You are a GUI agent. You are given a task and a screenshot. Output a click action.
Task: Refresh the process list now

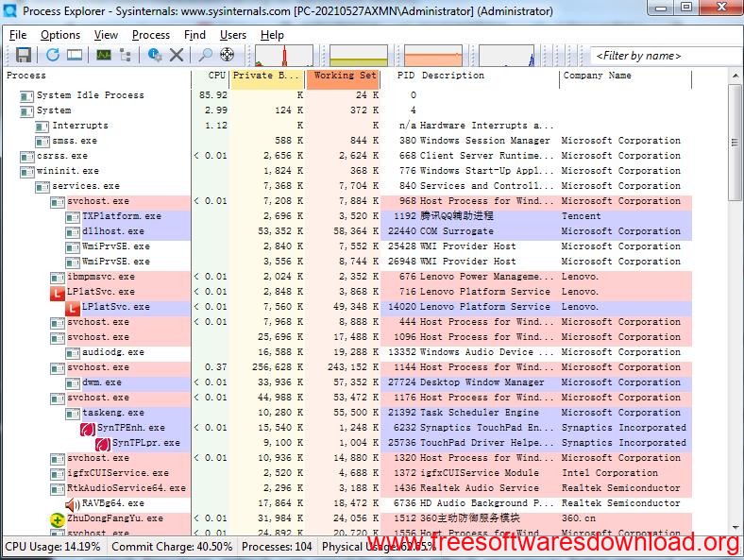tap(53, 55)
